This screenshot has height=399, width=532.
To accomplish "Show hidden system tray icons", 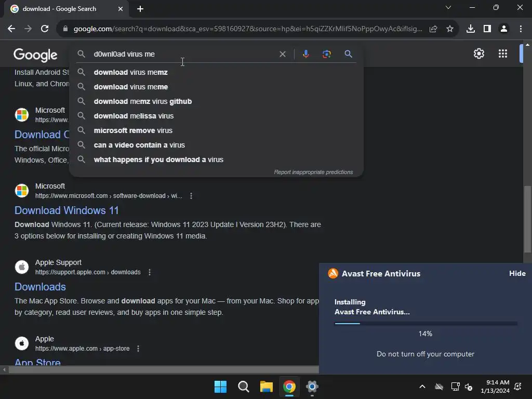I will pos(422,387).
